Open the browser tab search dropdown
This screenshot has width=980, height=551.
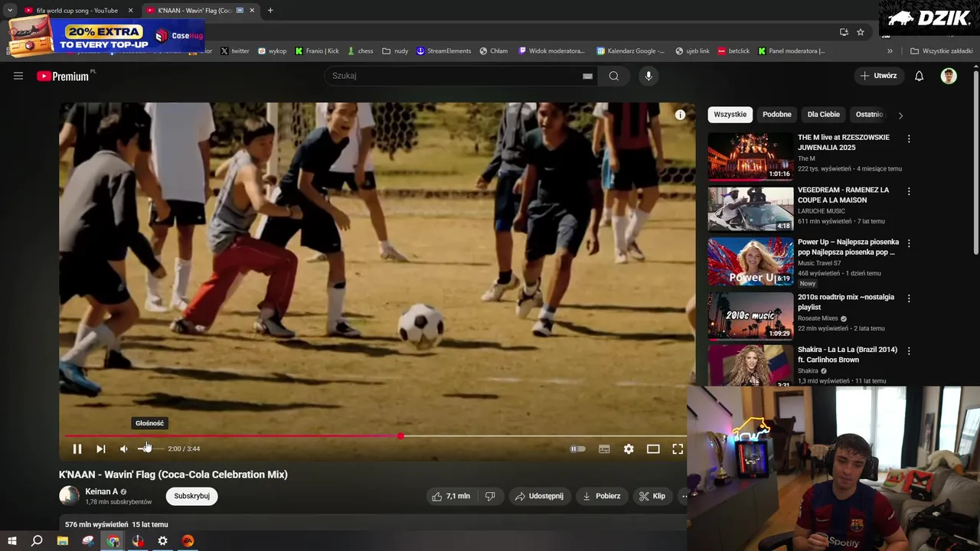click(x=10, y=11)
